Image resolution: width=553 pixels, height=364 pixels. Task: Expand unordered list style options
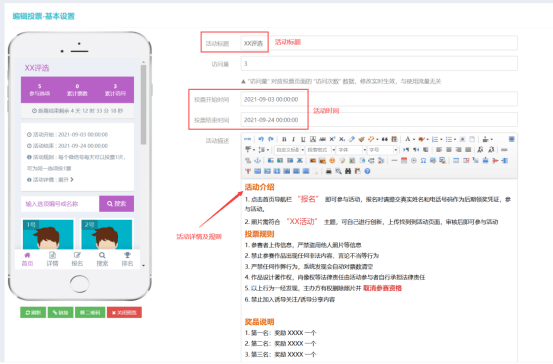(x=455, y=139)
